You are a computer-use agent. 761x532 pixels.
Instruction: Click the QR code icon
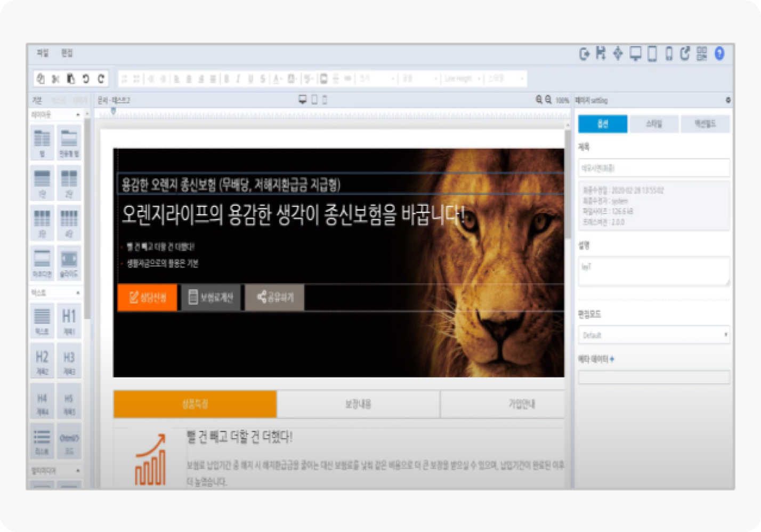[701, 53]
